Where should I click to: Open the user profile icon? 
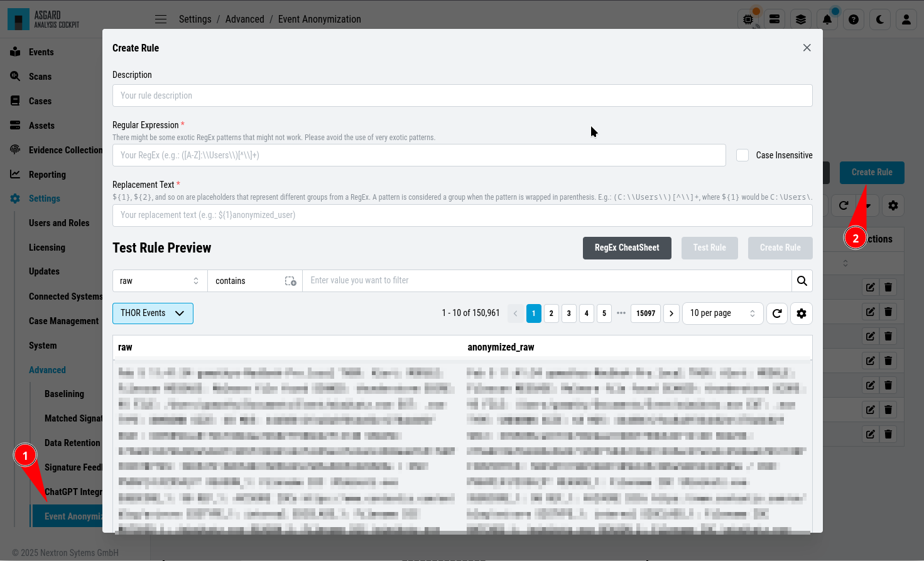click(906, 19)
